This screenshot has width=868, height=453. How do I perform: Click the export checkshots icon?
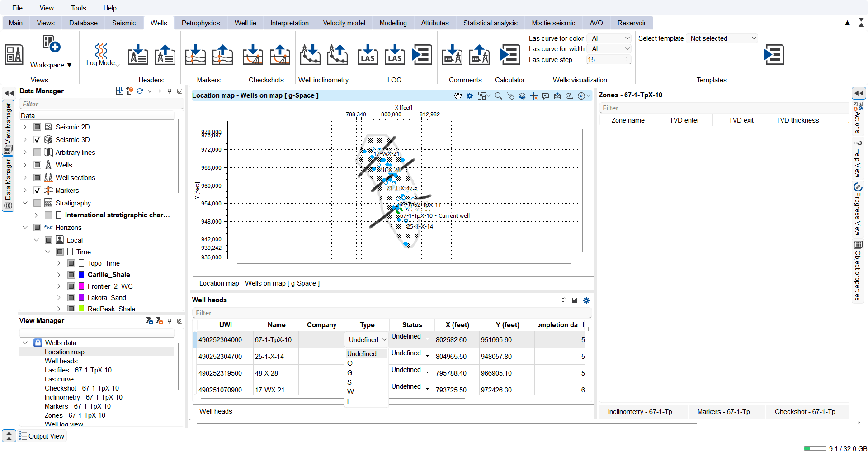tap(280, 55)
